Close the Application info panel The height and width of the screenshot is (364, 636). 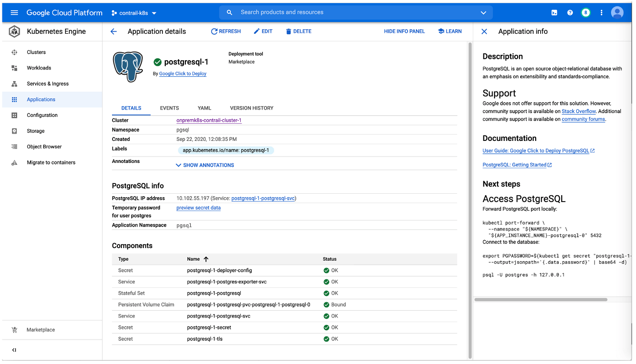[x=484, y=31]
